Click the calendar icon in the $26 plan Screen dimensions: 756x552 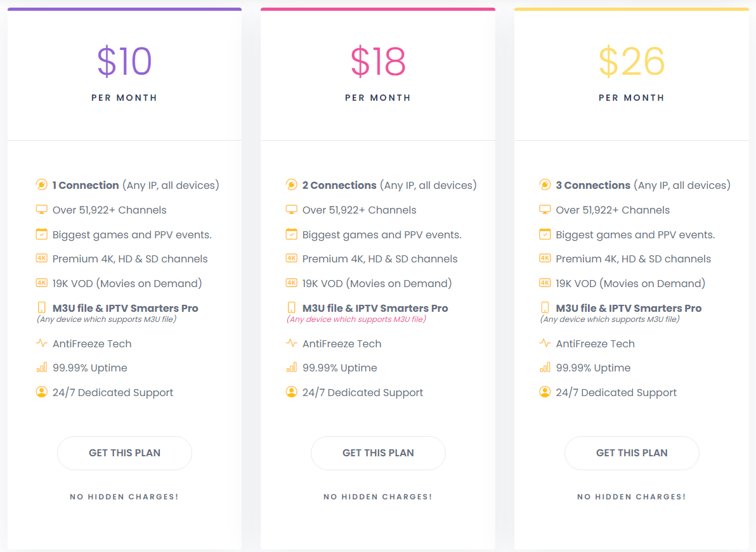[x=545, y=234]
